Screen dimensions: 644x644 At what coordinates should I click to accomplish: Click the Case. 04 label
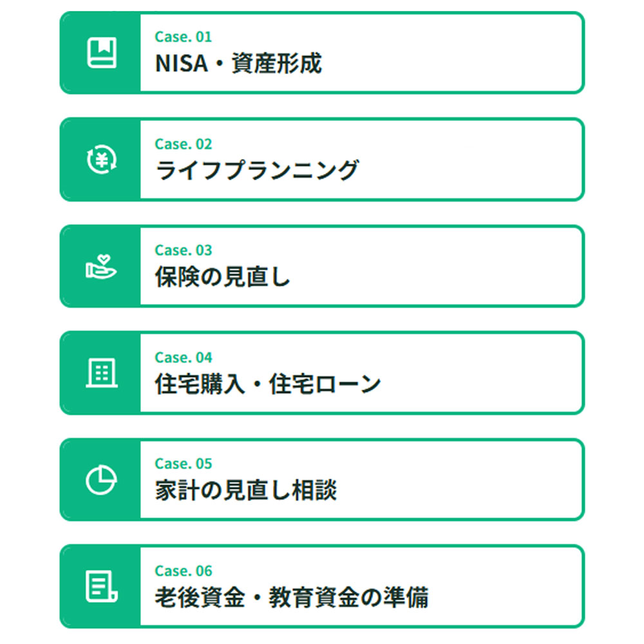click(183, 357)
